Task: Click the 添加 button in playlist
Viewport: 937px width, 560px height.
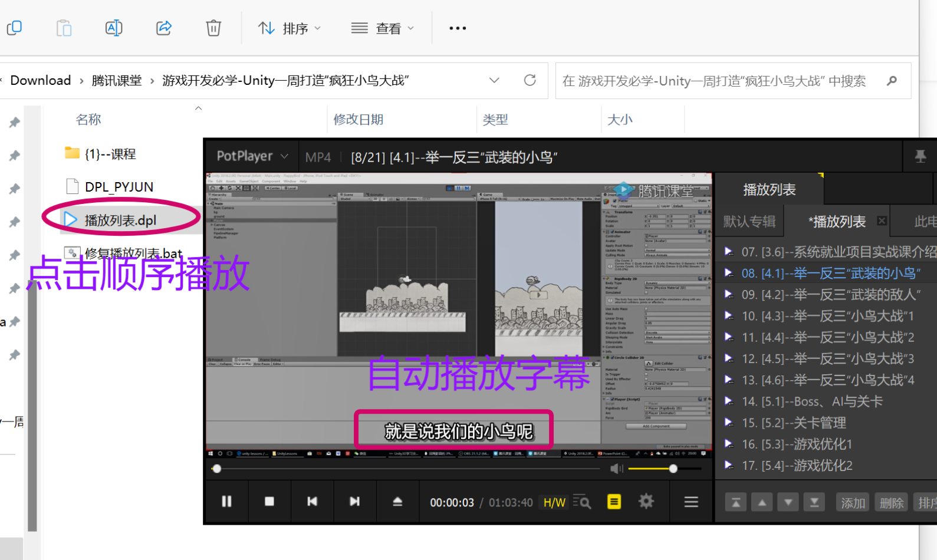Action: point(853,502)
